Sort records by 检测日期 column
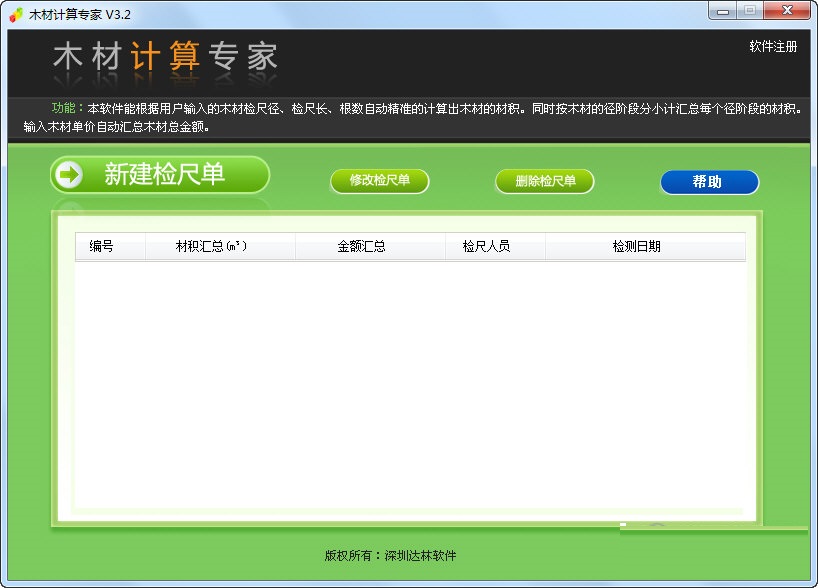 pyautogui.click(x=645, y=246)
